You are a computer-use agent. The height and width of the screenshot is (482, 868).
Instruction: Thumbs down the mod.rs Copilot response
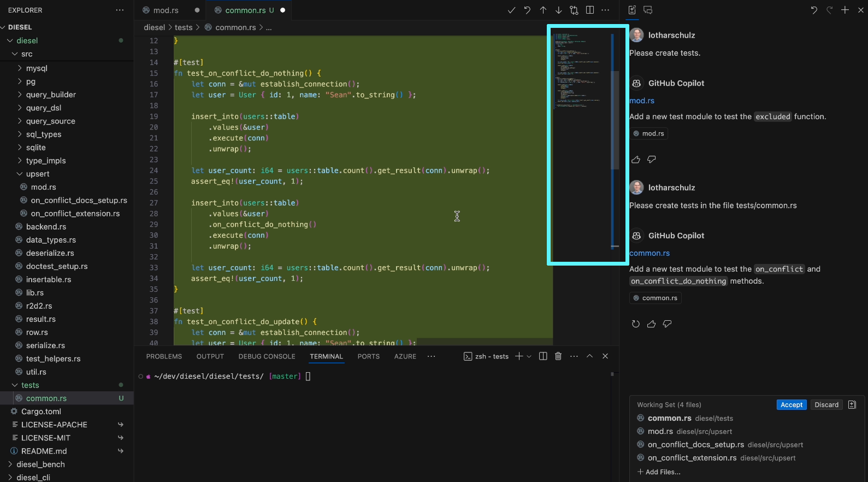[652, 160]
